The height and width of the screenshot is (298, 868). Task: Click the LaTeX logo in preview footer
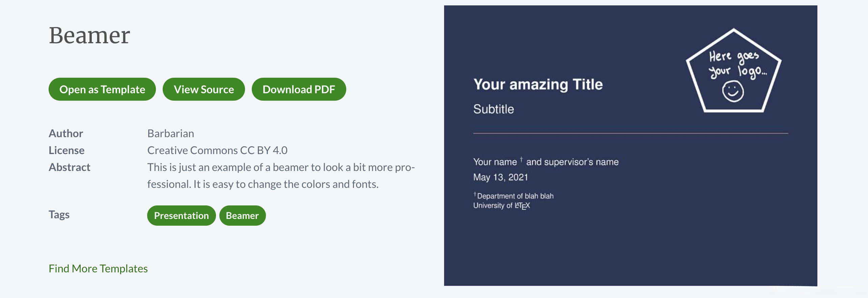tap(522, 205)
